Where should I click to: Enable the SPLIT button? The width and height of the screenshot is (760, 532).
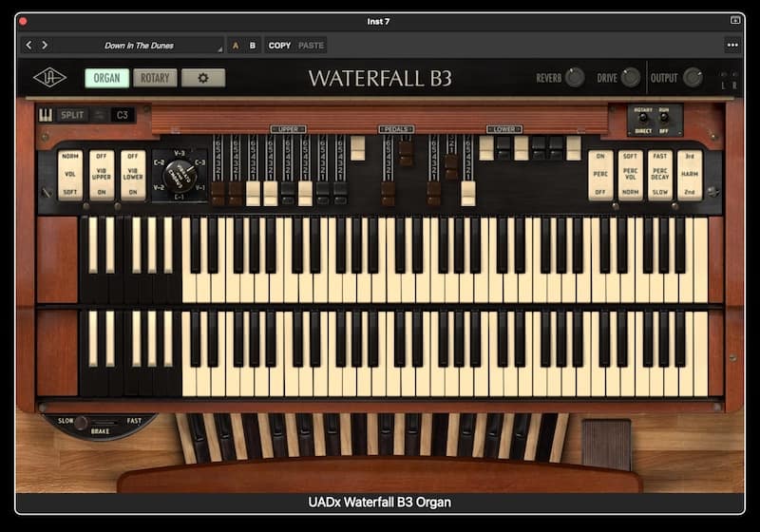72,115
